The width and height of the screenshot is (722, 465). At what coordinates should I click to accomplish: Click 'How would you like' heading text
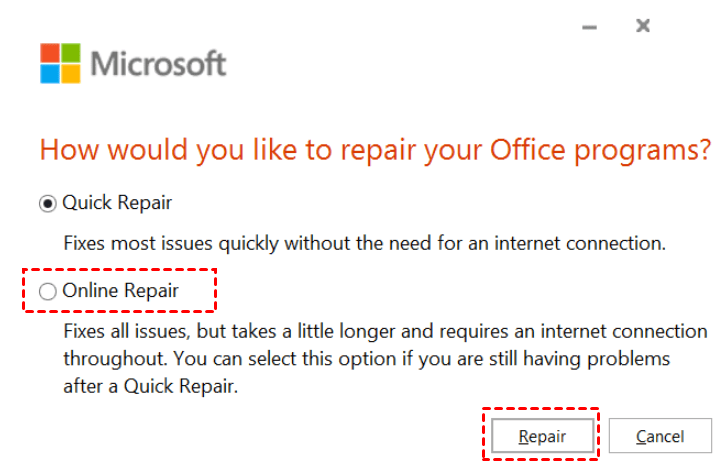click(160, 151)
